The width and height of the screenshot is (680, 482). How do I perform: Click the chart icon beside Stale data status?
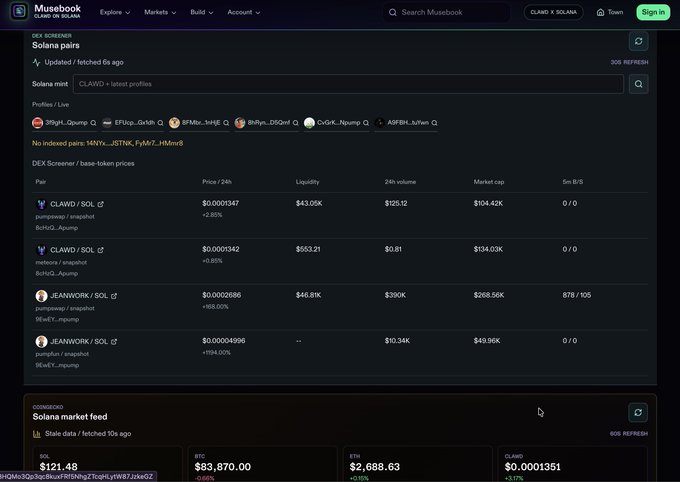tap(37, 434)
